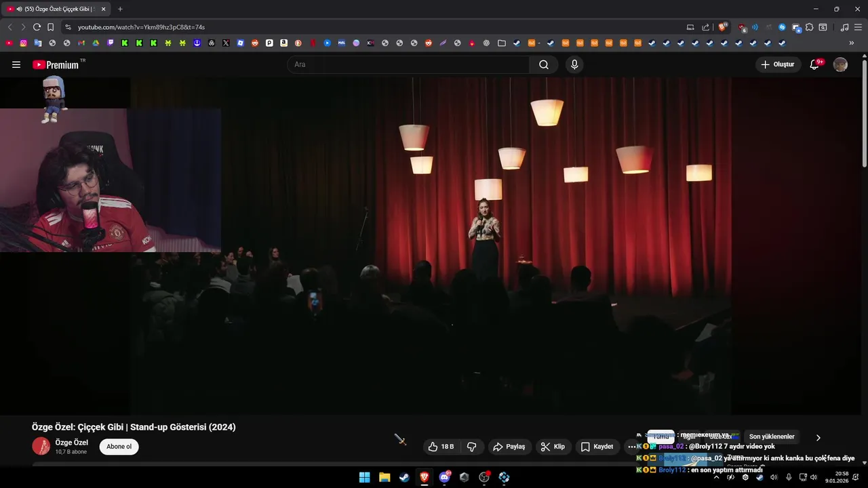868x488 pixels.
Task: Open File Explorer from taskbar
Action: 384,477
